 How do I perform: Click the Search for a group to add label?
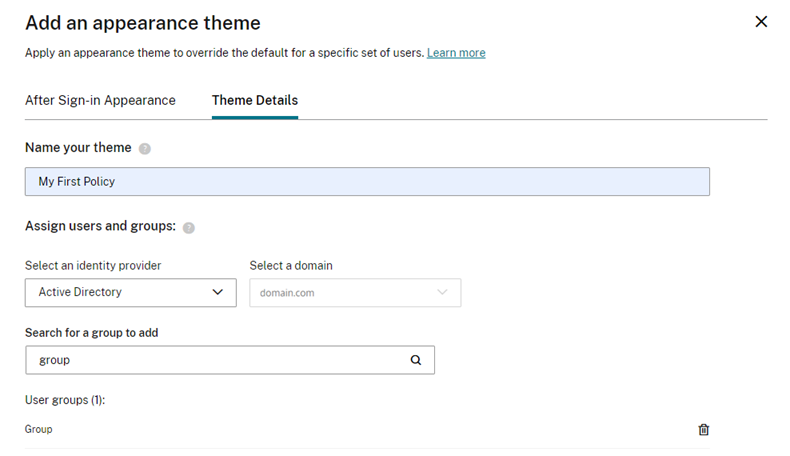[x=91, y=333]
